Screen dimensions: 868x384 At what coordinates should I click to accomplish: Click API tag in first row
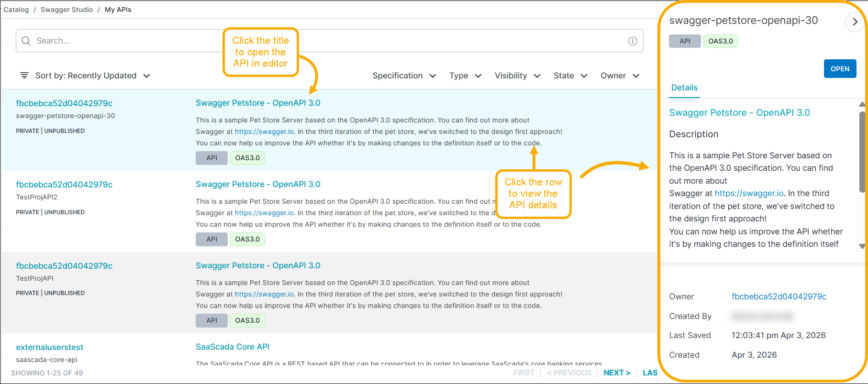point(211,158)
